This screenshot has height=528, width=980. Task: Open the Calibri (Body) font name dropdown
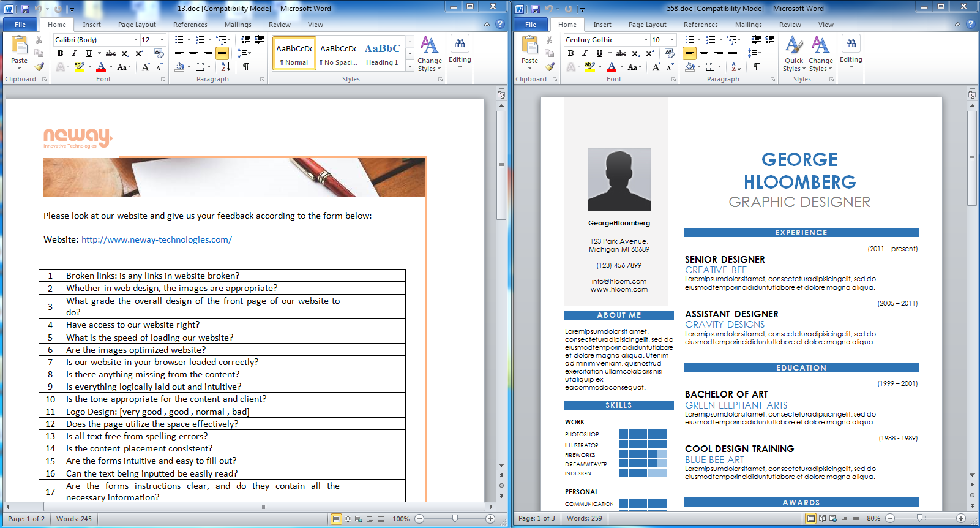[135, 40]
